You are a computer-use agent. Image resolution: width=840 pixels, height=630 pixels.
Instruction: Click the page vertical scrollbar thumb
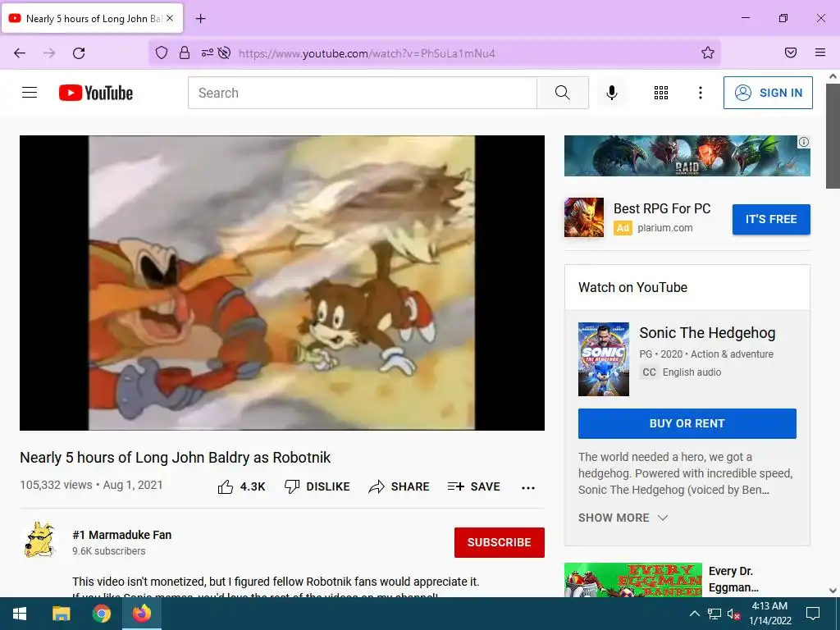[x=833, y=135]
